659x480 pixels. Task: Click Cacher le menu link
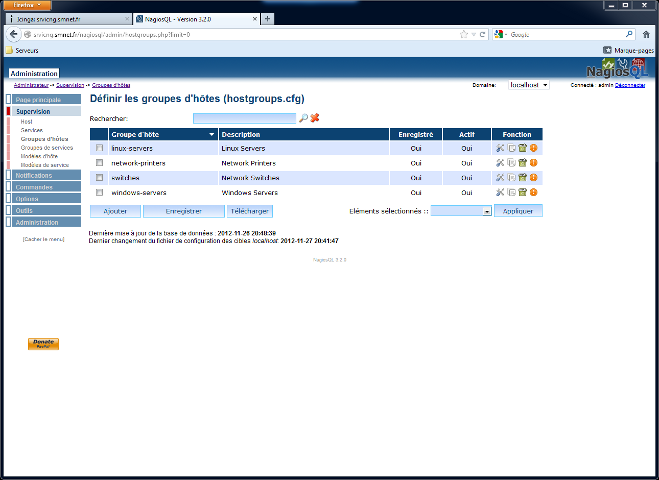tap(43, 239)
